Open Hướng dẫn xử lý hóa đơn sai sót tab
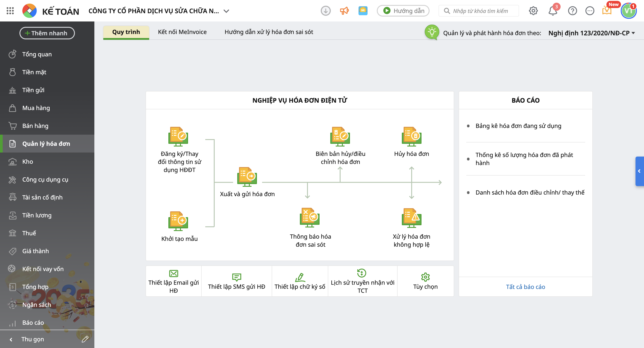The height and width of the screenshot is (348, 644). (x=269, y=32)
